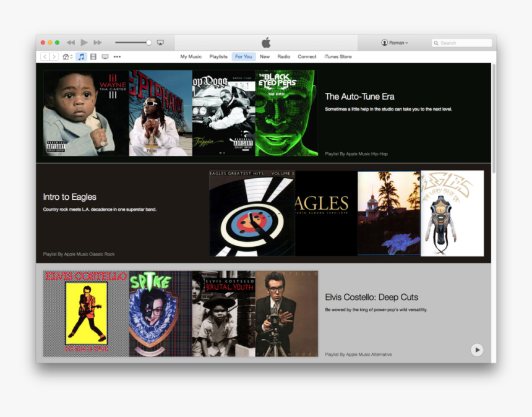Switch to the Movies library icon

point(93,57)
